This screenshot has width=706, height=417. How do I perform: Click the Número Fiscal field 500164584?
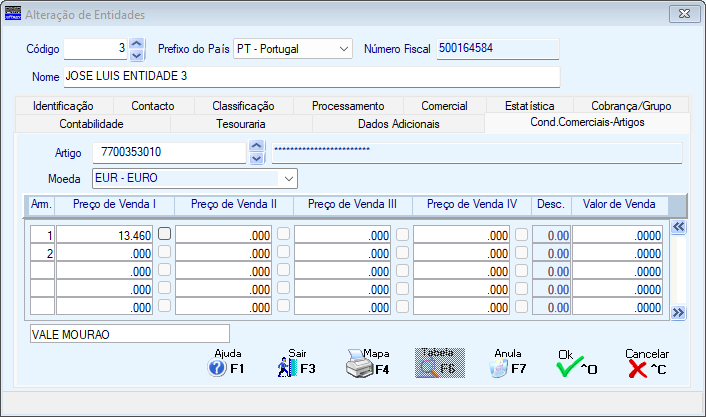(x=498, y=49)
